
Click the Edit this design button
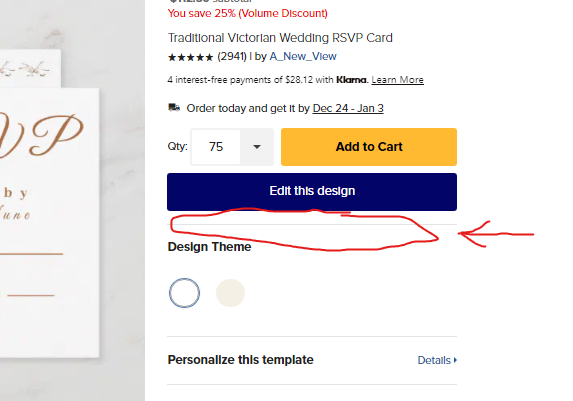click(312, 192)
